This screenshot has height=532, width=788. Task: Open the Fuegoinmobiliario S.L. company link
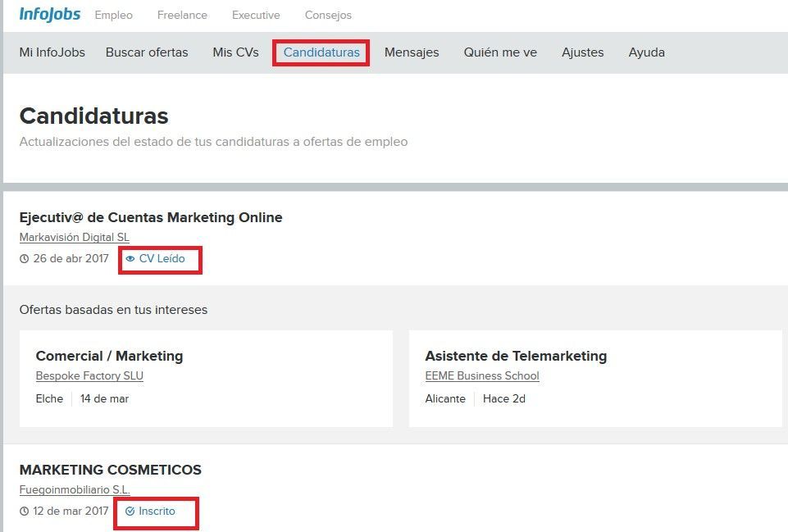click(x=75, y=490)
